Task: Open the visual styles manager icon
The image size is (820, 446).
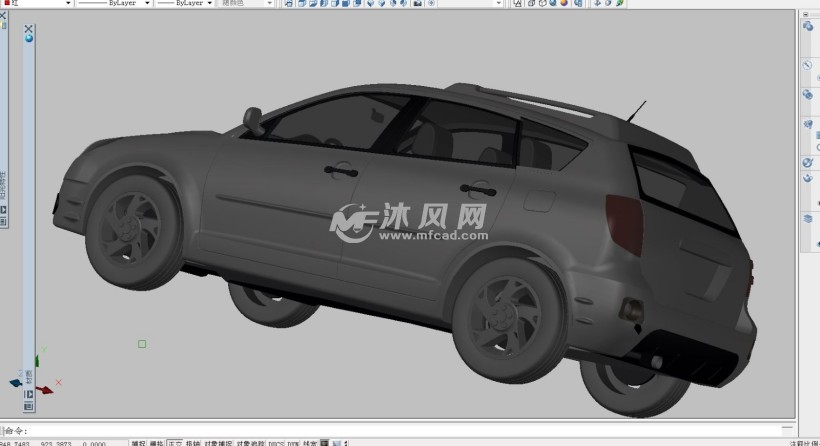Action: click(x=578, y=3)
